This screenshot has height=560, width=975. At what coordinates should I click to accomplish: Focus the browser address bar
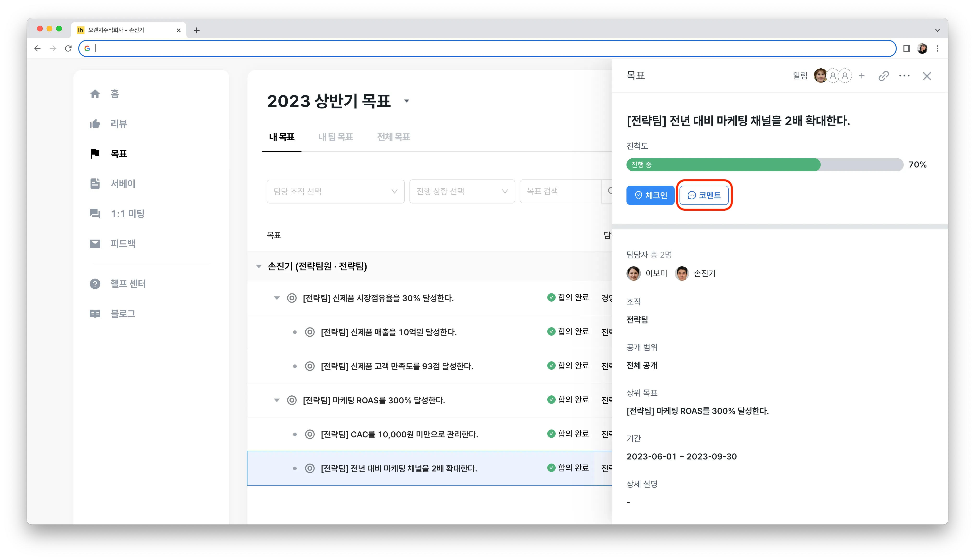[487, 48]
